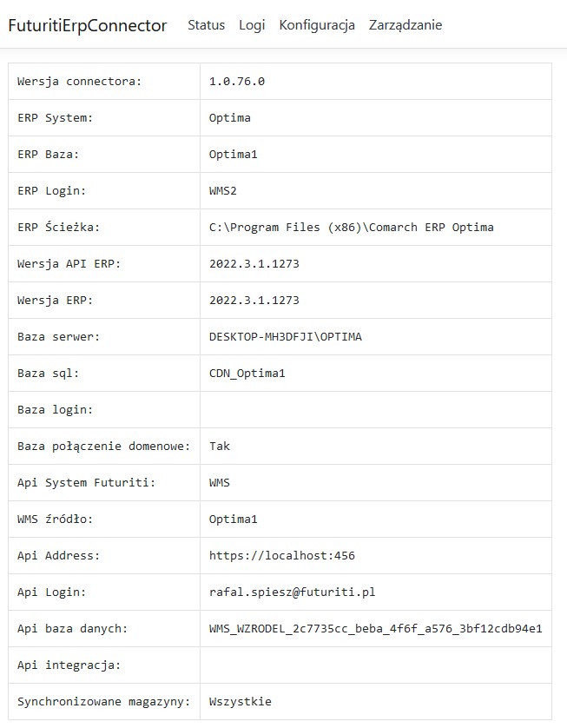Click the https://localhost:456 API address

point(281,556)
